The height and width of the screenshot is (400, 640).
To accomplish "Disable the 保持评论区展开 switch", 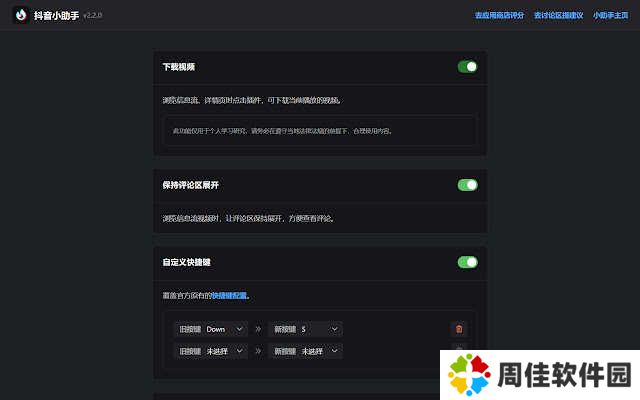I will [467, 185].
